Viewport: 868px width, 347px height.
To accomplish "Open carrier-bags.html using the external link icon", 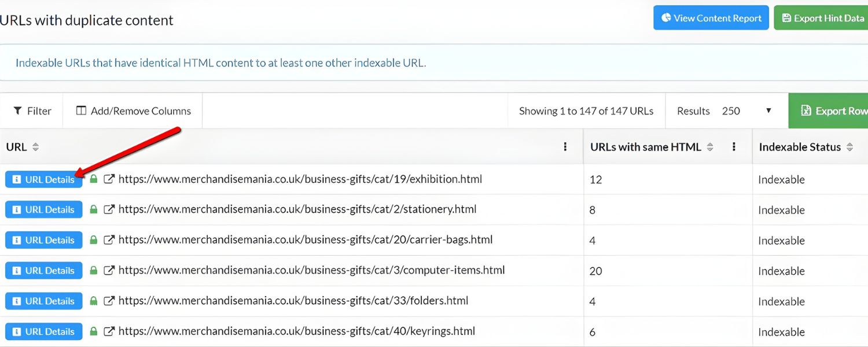I will click(x=109, y=240).
